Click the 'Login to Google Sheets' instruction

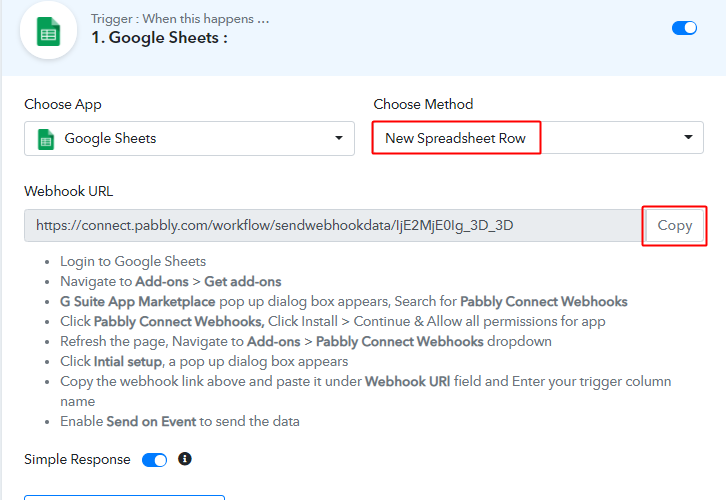click(133, 262)
